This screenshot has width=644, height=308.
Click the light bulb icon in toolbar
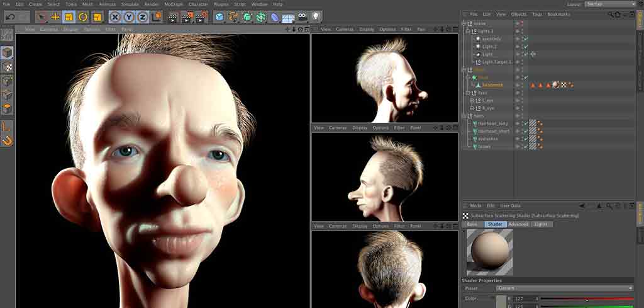[316, 17]
